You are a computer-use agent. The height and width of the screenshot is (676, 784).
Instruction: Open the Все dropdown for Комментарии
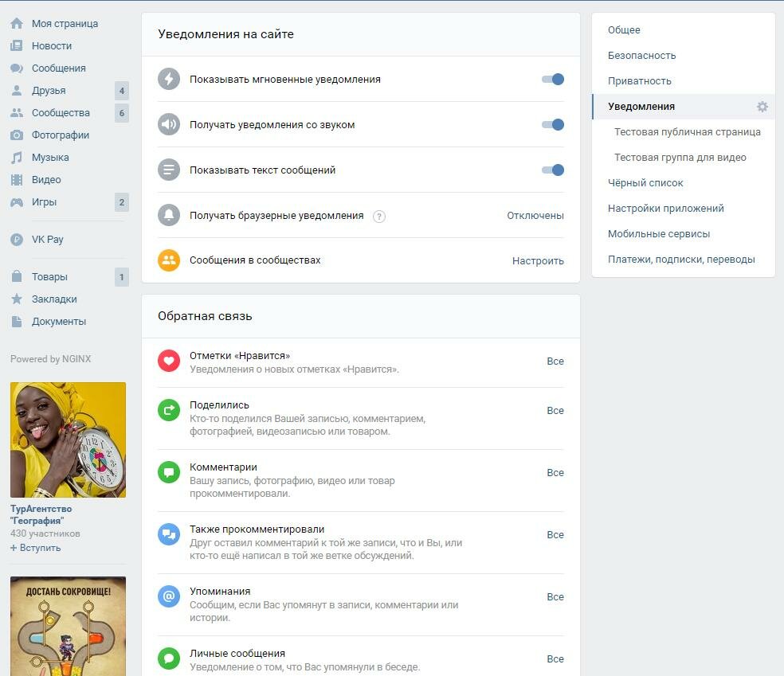click(x=555, y=473)
